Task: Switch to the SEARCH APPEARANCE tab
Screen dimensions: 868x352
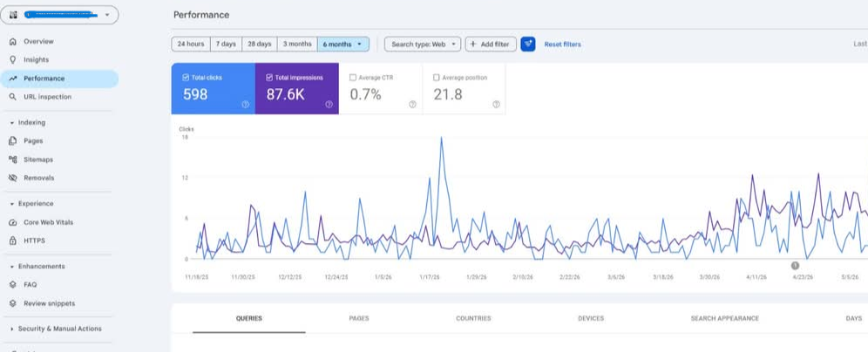Action: coord(724,319)
